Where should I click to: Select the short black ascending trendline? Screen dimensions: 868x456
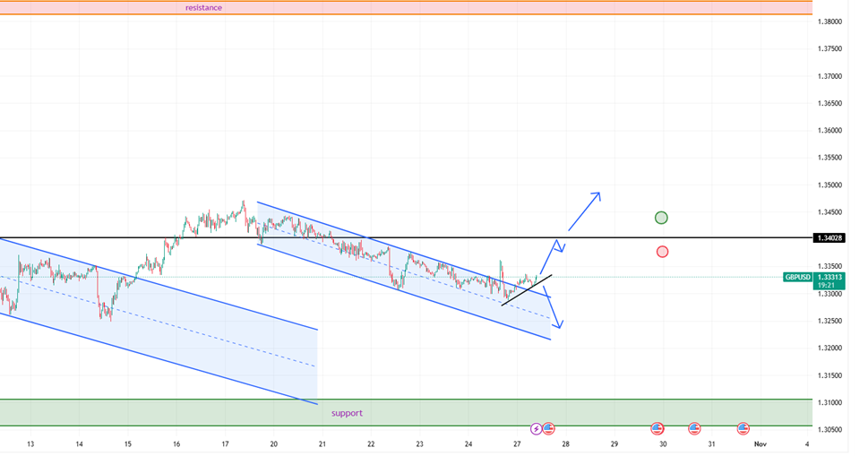pos(527,290)
